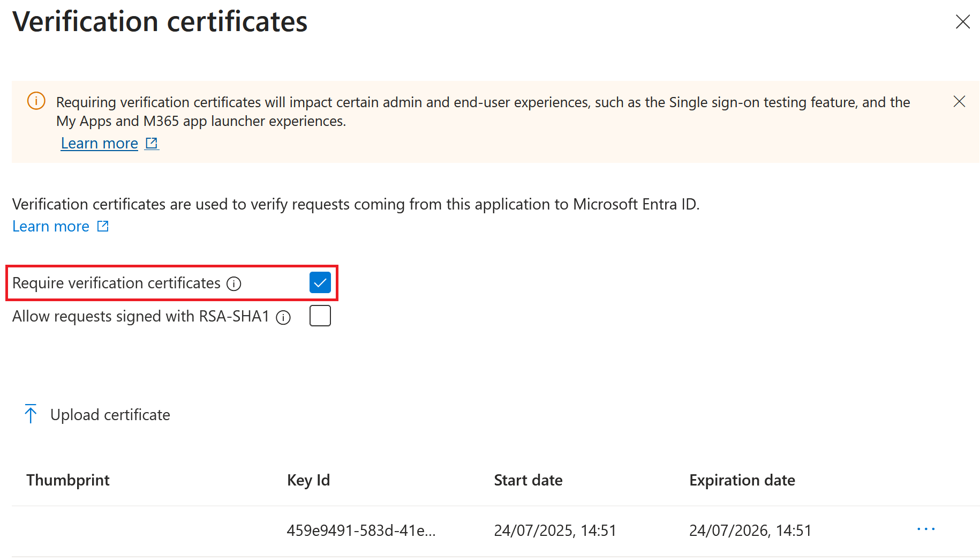Dismiss the orange warning banner

(x=959, y=102)
